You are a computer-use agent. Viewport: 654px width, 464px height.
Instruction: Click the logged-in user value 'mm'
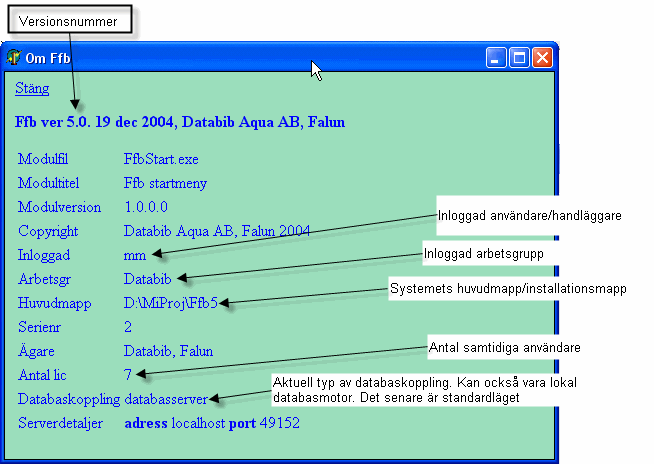coord(135,256)
